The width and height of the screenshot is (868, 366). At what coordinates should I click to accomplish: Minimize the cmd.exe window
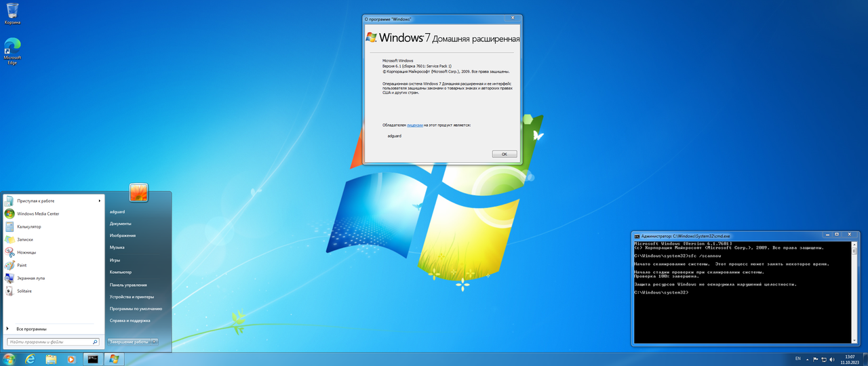pos(829,235)
